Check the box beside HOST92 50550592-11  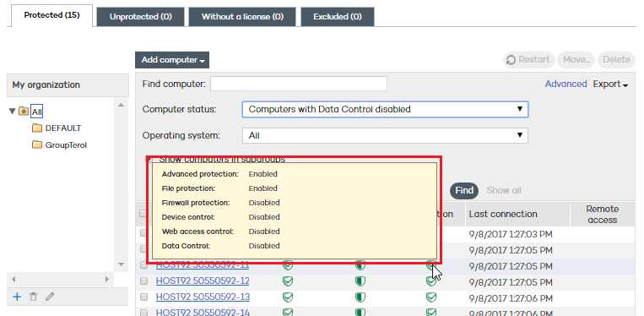[143, 265]
